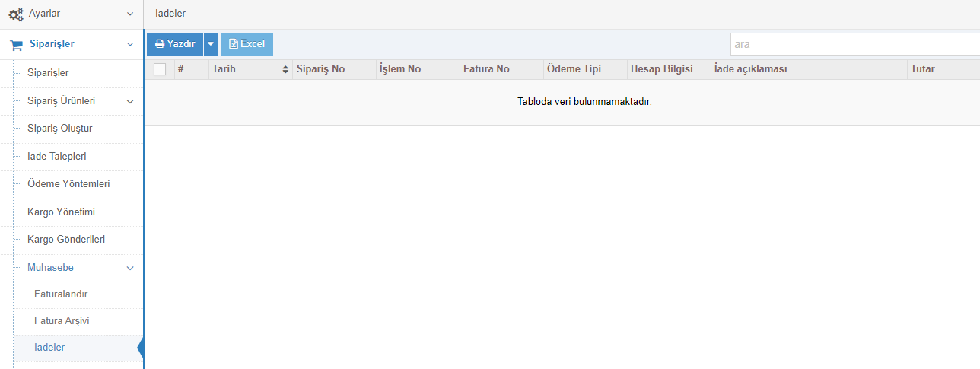The width and height of the screenshot is (980, 369).
Task: Click the Ayarlar menu label
Action: (x=44, y=14)
